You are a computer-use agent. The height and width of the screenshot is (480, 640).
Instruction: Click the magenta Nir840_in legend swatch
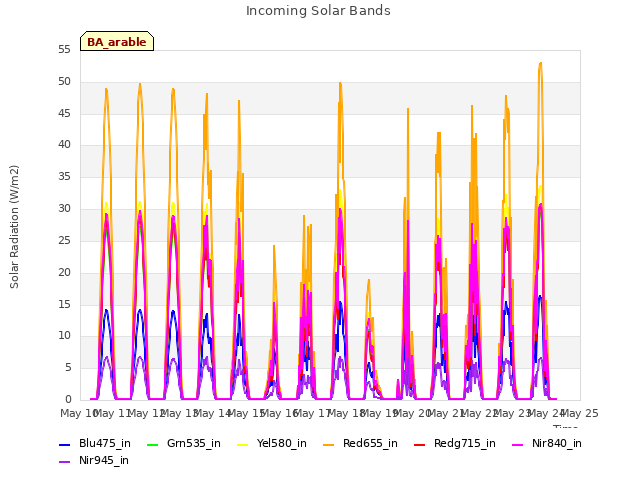tap(518, 444)
